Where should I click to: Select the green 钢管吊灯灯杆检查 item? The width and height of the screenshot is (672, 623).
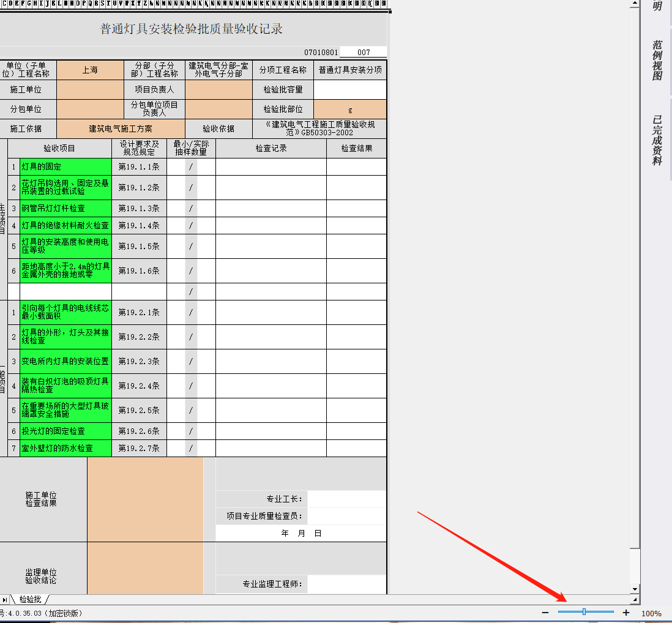[x=65, y=208]
